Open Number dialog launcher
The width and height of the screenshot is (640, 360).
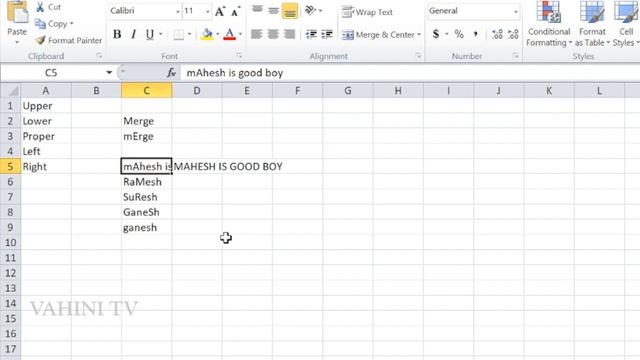click(x=516, y=56)
